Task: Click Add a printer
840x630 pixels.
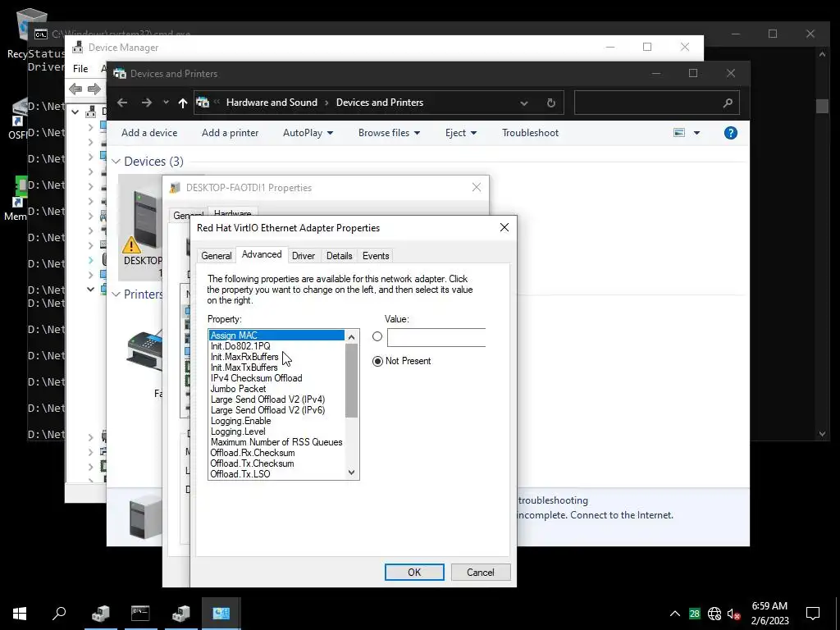Action: [x=230, y=133]
